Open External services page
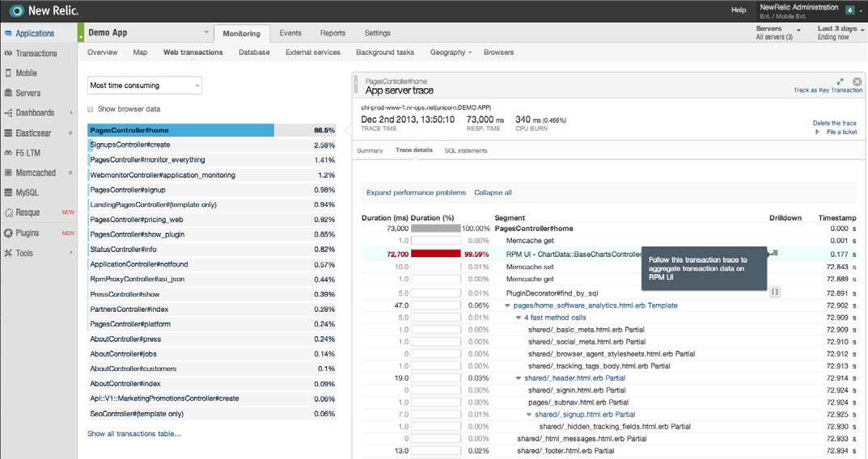Screen dimensions: 868x459 click(313, 52)
